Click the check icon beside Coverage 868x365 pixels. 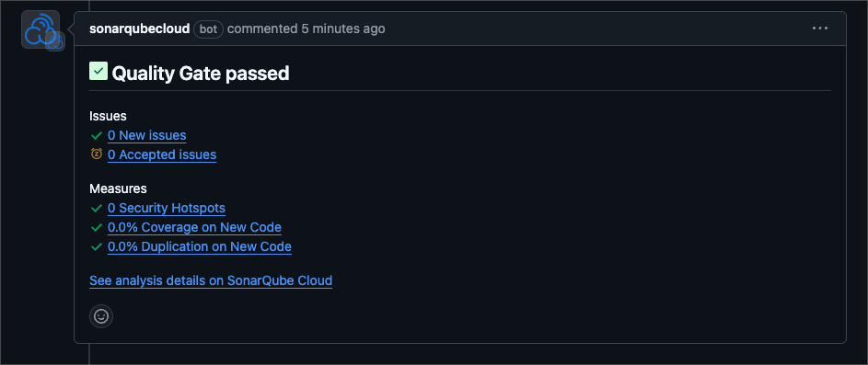coord(97,227)
